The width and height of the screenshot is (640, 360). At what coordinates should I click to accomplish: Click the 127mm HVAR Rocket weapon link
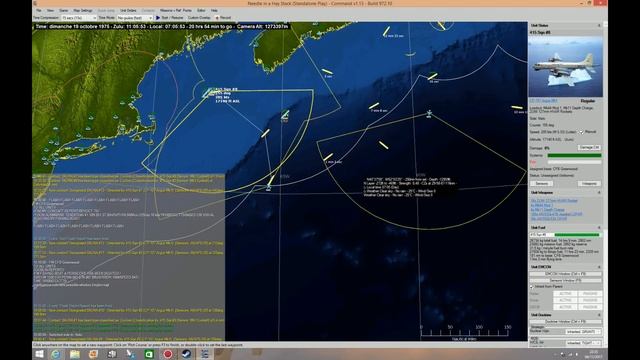[554, 201]
